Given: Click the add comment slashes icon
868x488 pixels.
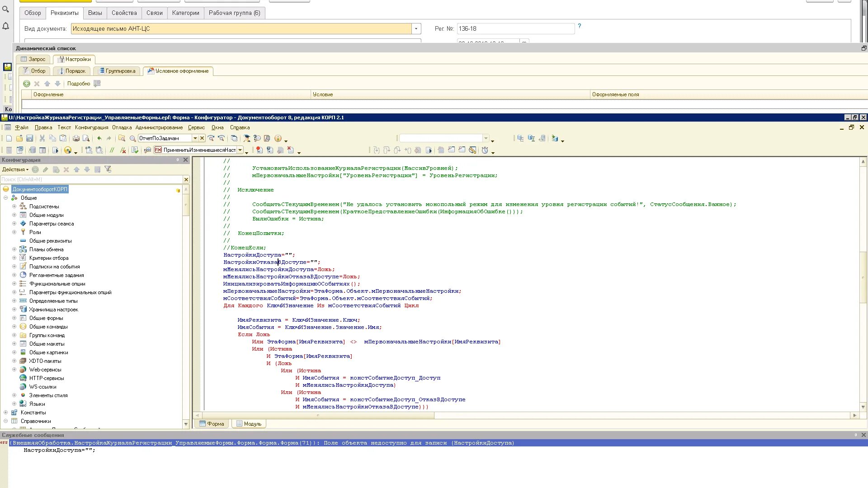Looking at the screenshot, I should (112, 150).
